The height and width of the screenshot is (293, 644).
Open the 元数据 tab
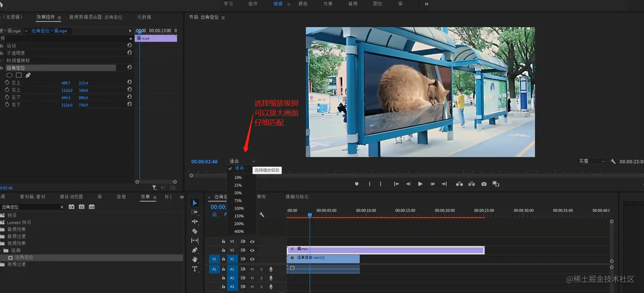(144, 17)
